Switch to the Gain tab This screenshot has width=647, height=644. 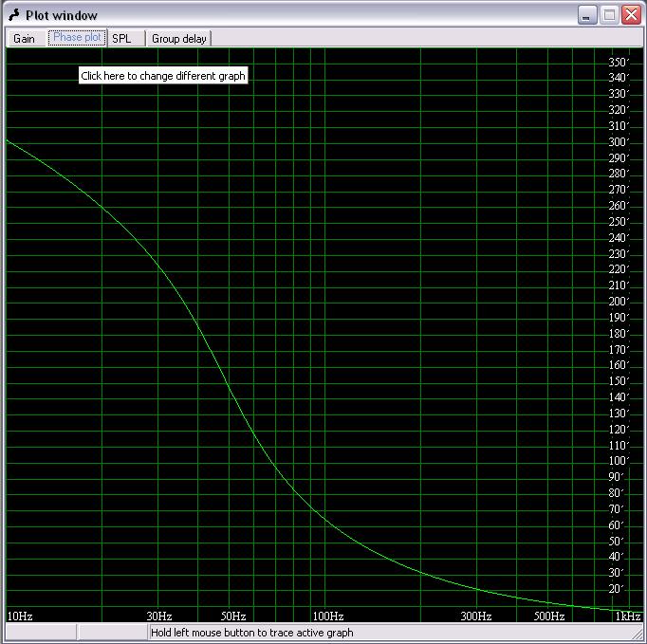pyautogui.click(x=25, y=38)
